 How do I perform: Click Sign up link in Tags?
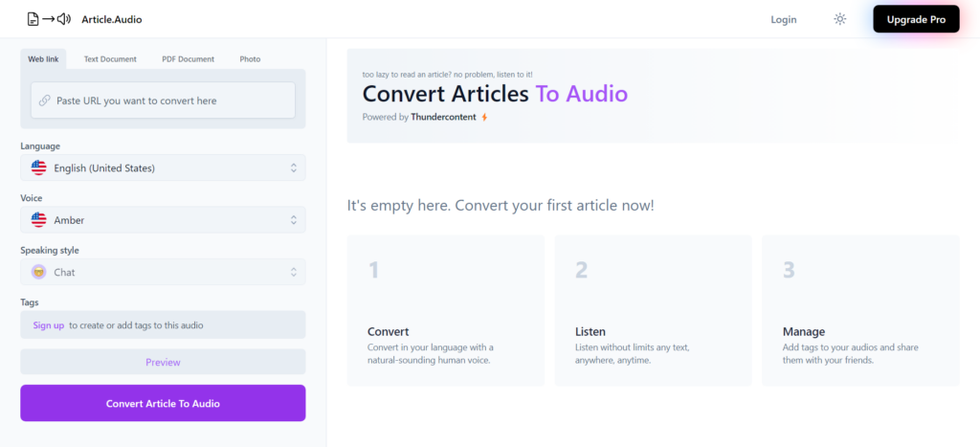pyautogui.click(x=49, y=325)
